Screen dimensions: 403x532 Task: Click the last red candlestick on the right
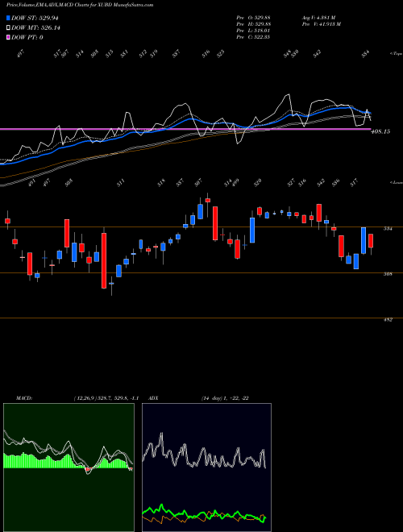[x=371, y=240]
